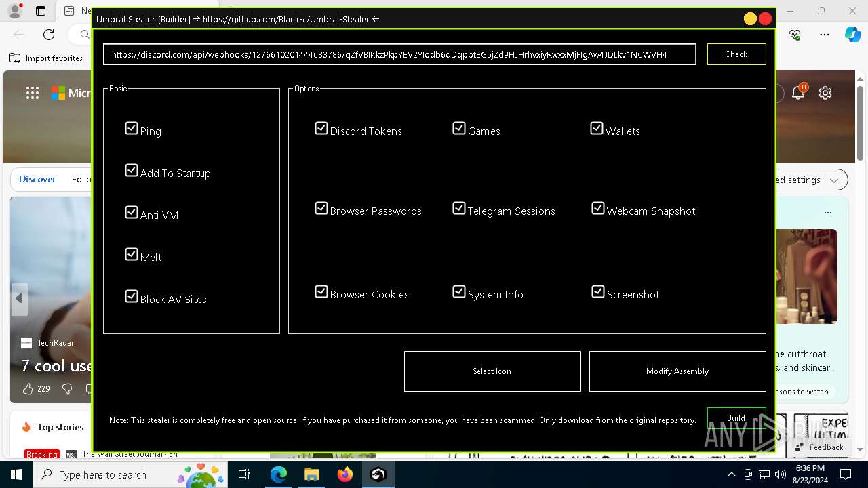Open Import favorites in Edge bar

[46, 58]
